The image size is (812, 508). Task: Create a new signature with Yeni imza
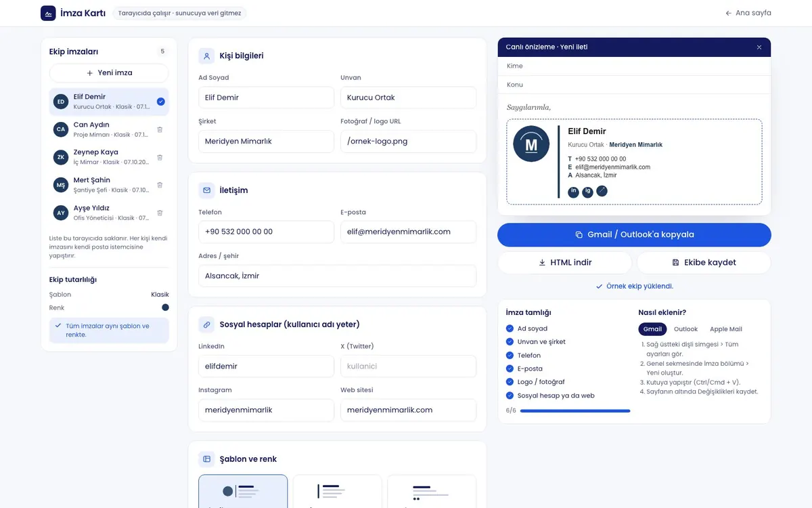pyautogui.click(x=109, y=73)
